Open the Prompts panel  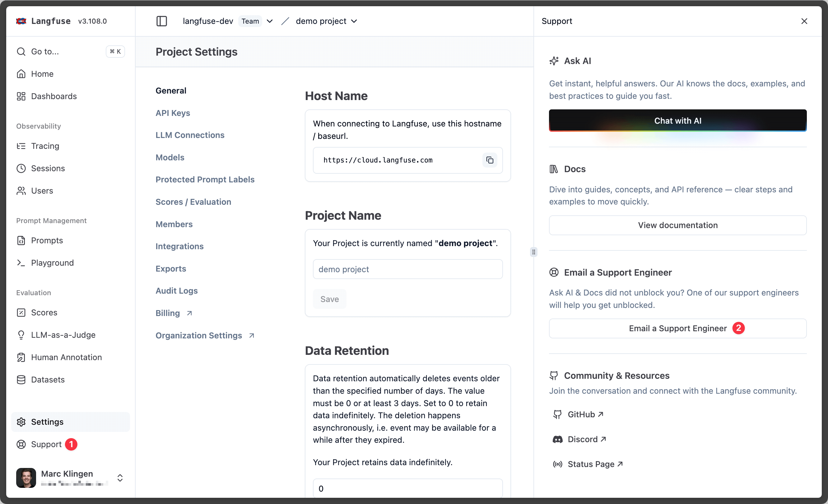point(47,240)
